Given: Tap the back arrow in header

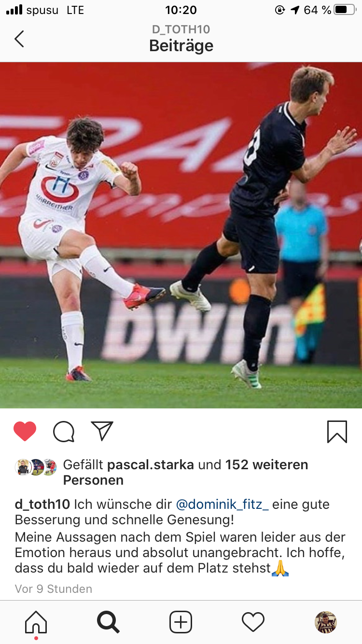Looking at the screenshot, I should coord(19,39).
